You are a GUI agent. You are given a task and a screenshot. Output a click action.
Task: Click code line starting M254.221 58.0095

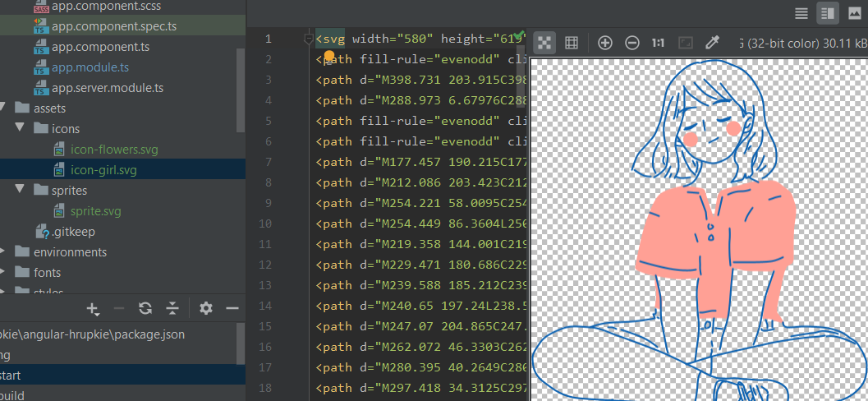pyautogui.click(x=420, y=203)
